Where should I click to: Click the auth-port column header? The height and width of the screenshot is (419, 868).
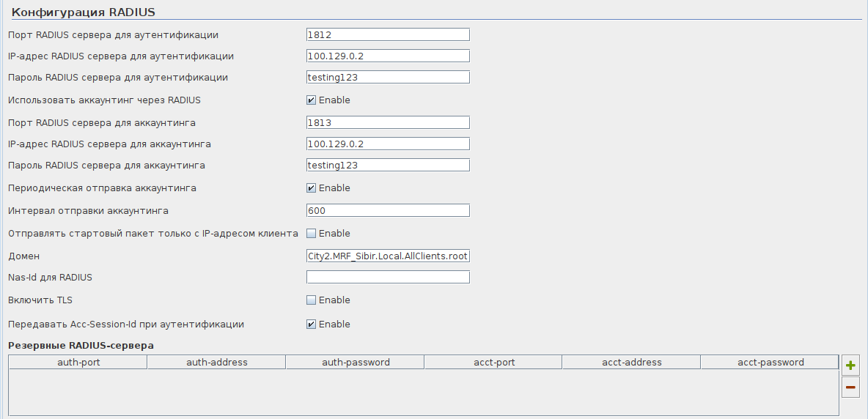coord(78,362)
